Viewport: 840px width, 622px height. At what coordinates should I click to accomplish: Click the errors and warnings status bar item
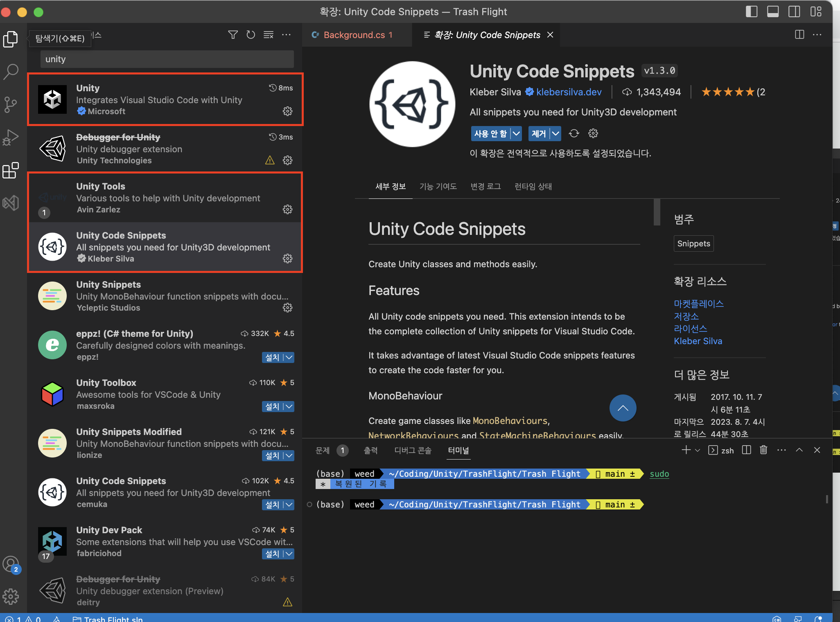[23, 618]
